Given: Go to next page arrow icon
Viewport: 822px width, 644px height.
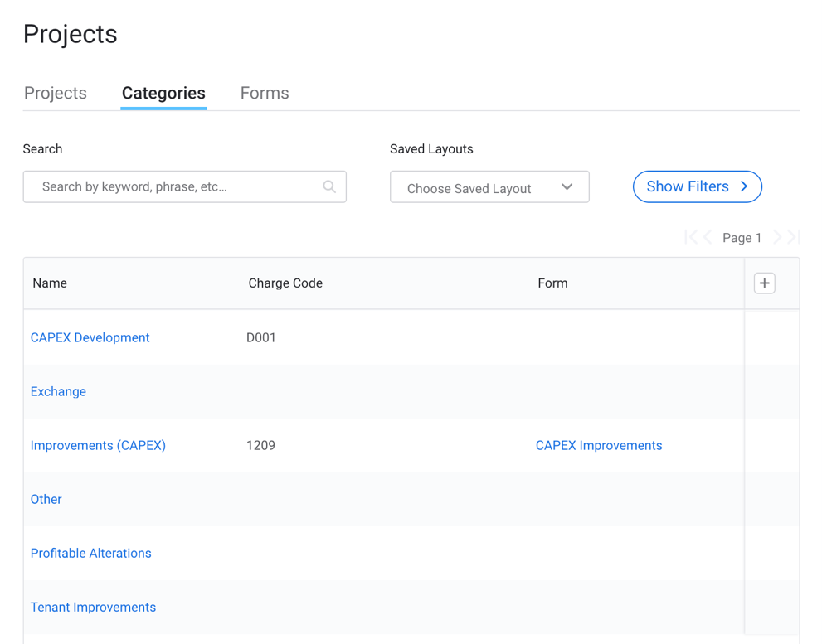Looking at the screenshot, I should click(x=777, y=238).
